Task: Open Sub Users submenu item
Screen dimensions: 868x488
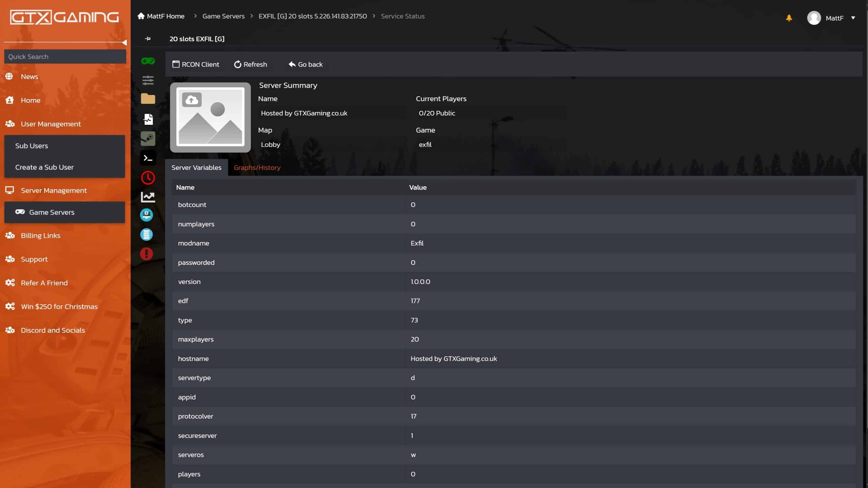Action: tap(64, 146)
